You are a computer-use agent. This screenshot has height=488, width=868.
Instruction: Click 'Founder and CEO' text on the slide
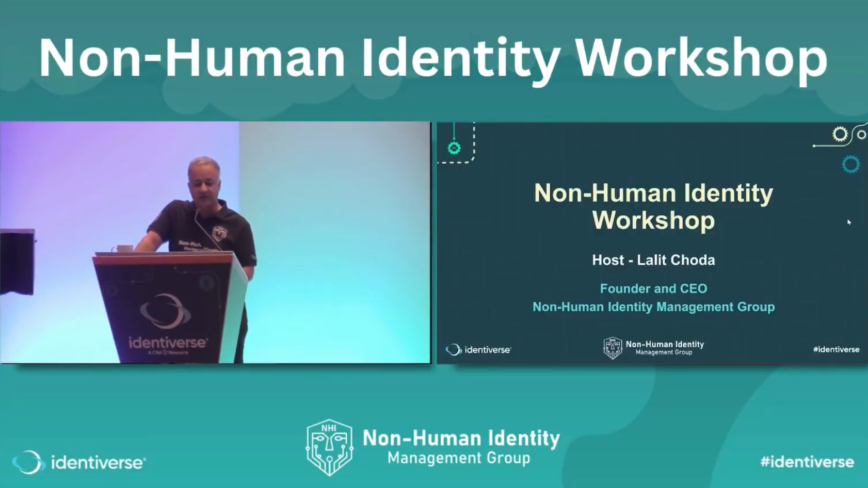tap(653, 288)
